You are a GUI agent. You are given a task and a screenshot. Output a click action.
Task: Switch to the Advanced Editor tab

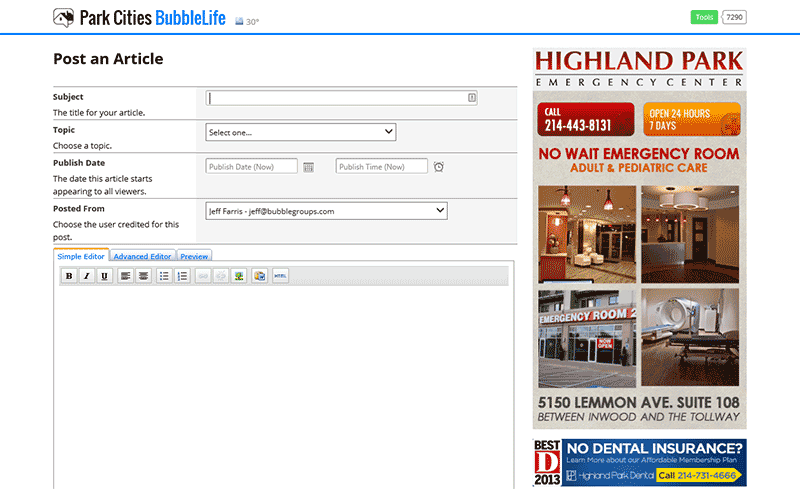tap(142, 256)
